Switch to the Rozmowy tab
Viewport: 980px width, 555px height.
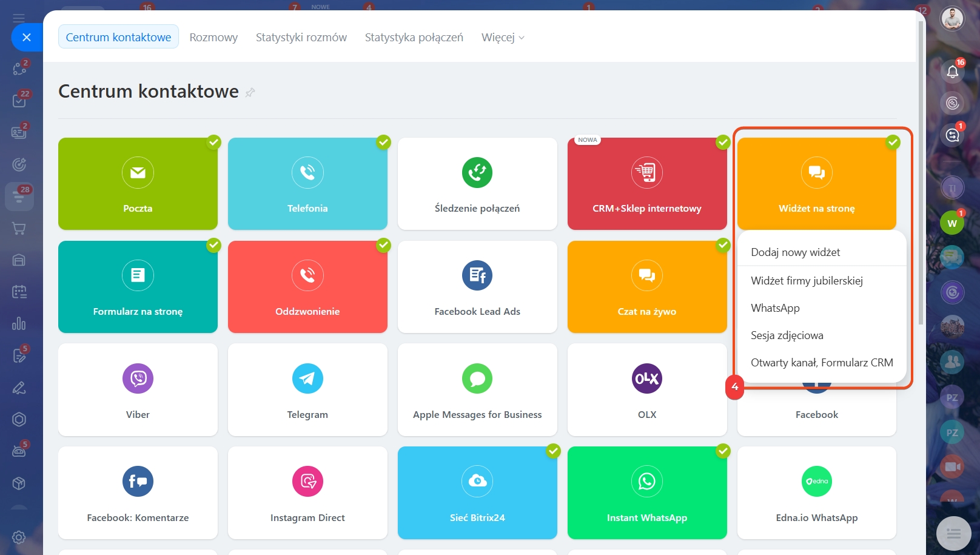[213, 38]
